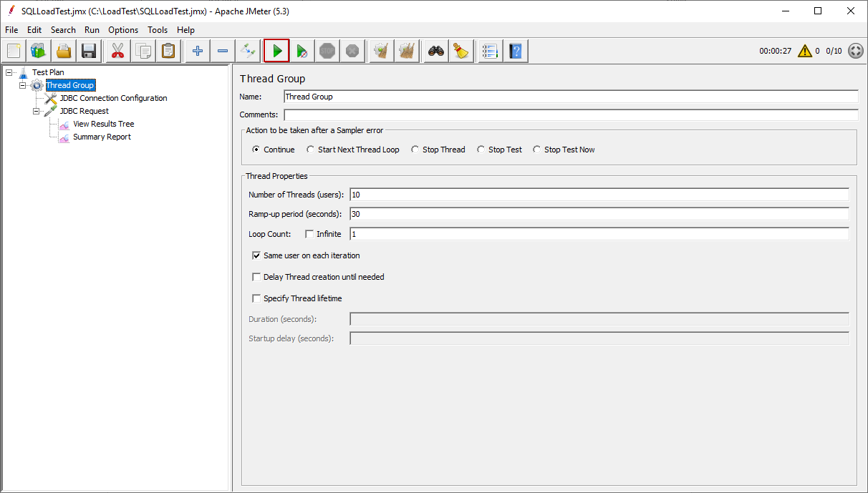Click the Toggle enable/disable icon
This screenshot has width=868, height=493.
coord(248,51)
